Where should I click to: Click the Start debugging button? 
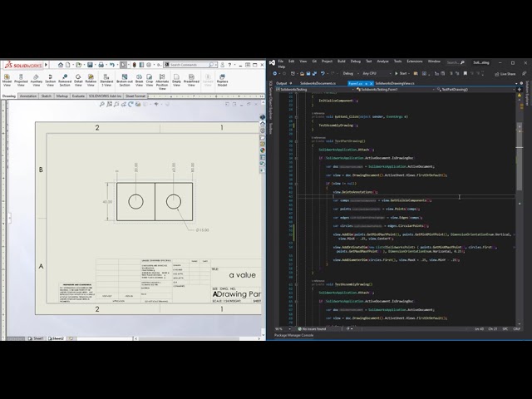point(401,74)
